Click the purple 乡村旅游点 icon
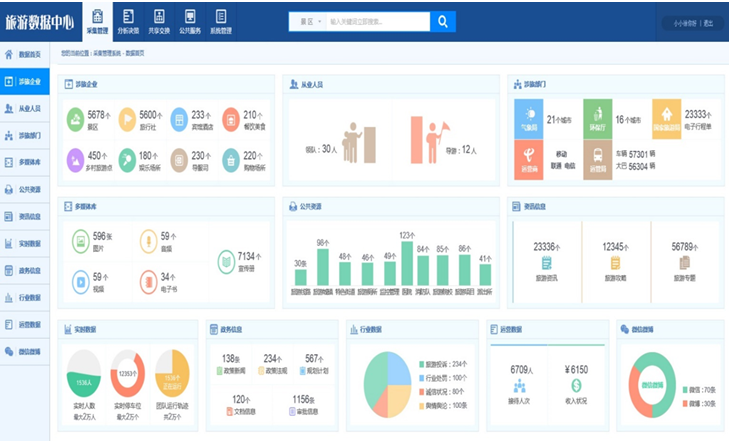The height and width of the screenshot is (441, 729). tap(75, 159)
